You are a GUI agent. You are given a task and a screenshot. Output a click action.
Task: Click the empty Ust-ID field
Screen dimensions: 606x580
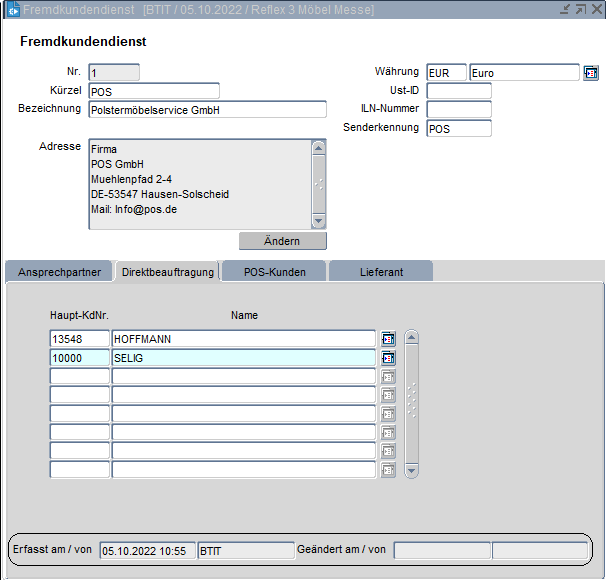point(459,91)
